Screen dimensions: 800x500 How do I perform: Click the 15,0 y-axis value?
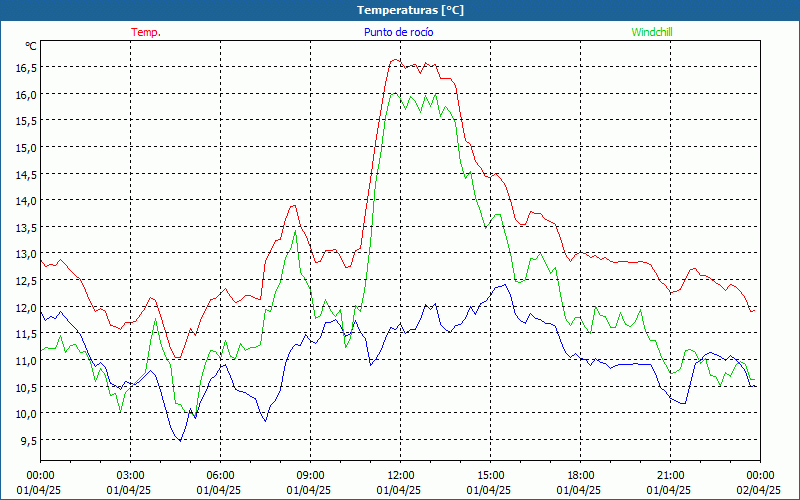click(26, 147)
